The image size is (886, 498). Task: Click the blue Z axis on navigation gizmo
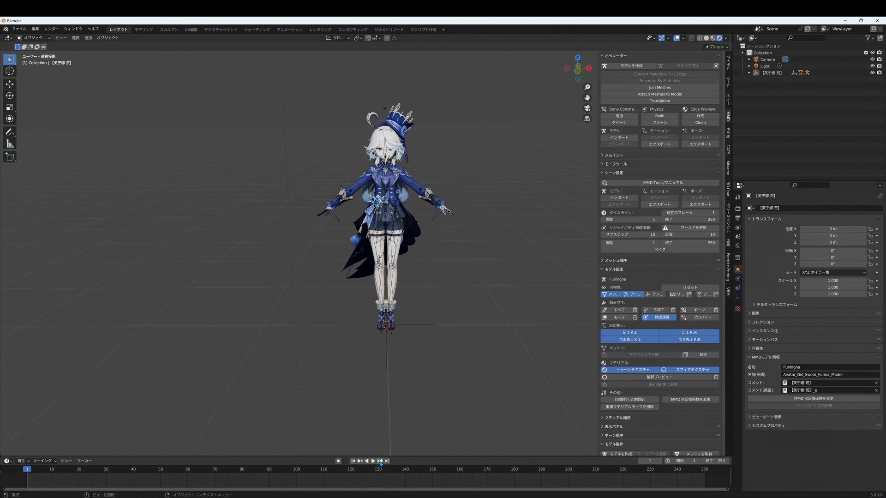[577, 58]
